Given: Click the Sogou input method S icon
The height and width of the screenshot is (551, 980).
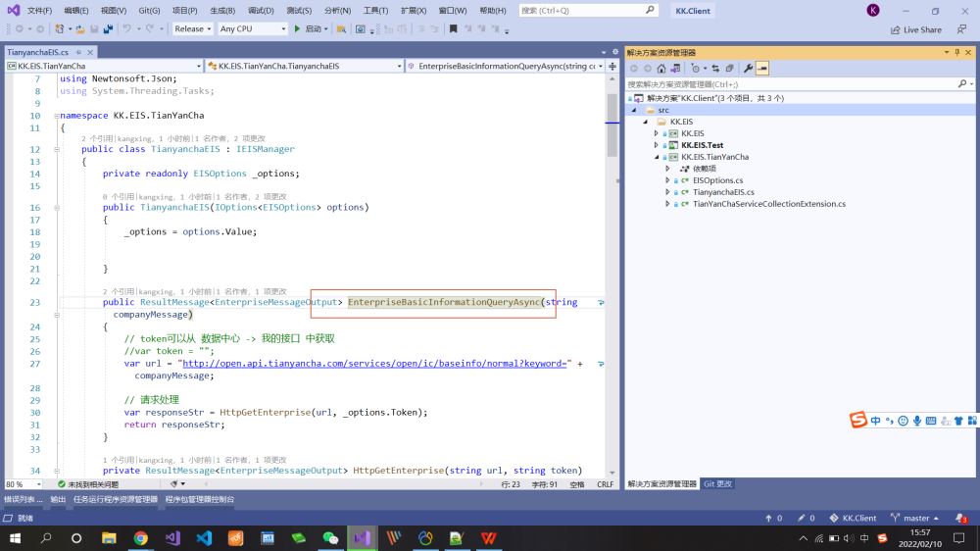Looking at the screenshot, I should tap(858, 420).
